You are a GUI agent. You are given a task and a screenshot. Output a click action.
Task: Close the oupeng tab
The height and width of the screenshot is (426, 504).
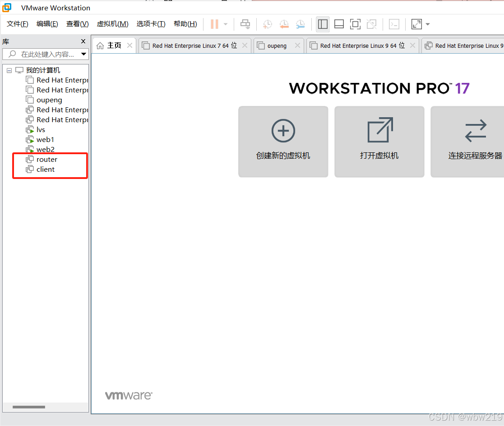(297, 46)
